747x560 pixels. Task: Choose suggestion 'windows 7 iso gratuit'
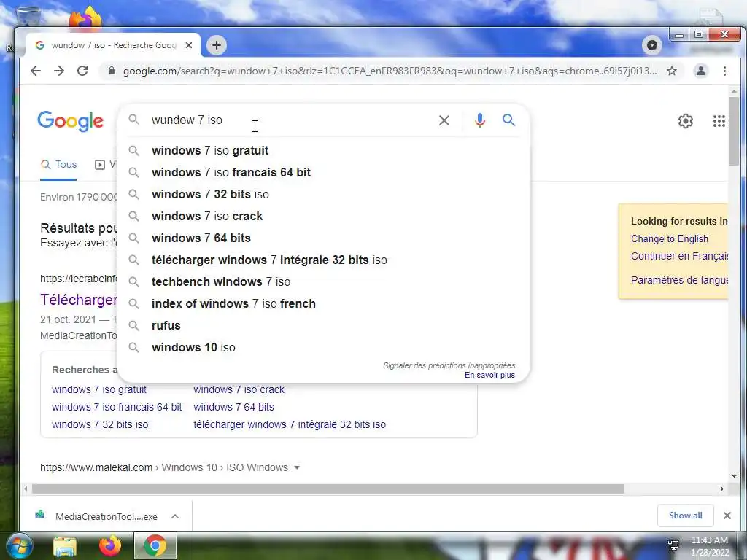click(323, 150)
